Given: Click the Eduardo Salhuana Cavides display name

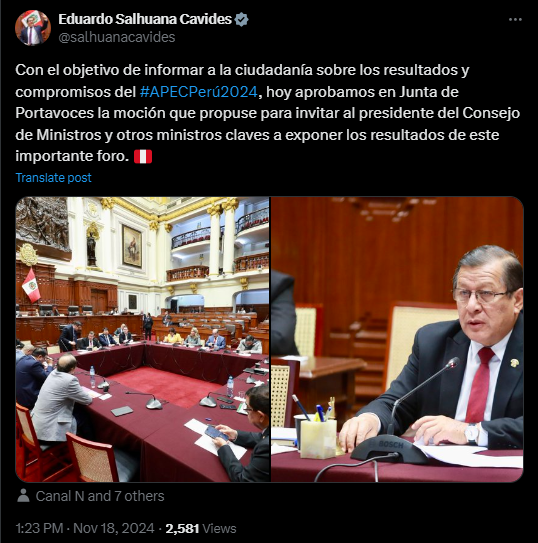Looking at the screenshot, I should [x=145, y=19].
